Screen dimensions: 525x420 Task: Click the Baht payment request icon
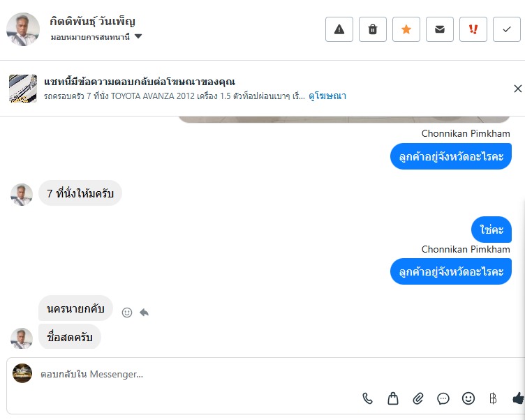[493, 398]
